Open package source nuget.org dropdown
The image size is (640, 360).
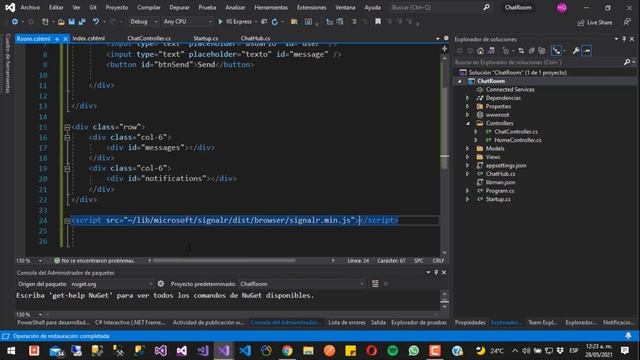tap(111, 284)
